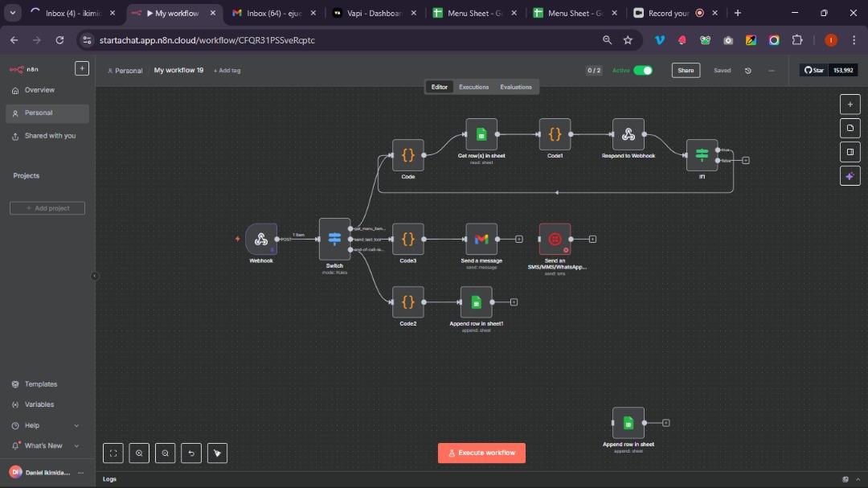The height and width of the screenshot is (488, 868).
Task: Zoom out of the canvas
Action: point(165,453)
